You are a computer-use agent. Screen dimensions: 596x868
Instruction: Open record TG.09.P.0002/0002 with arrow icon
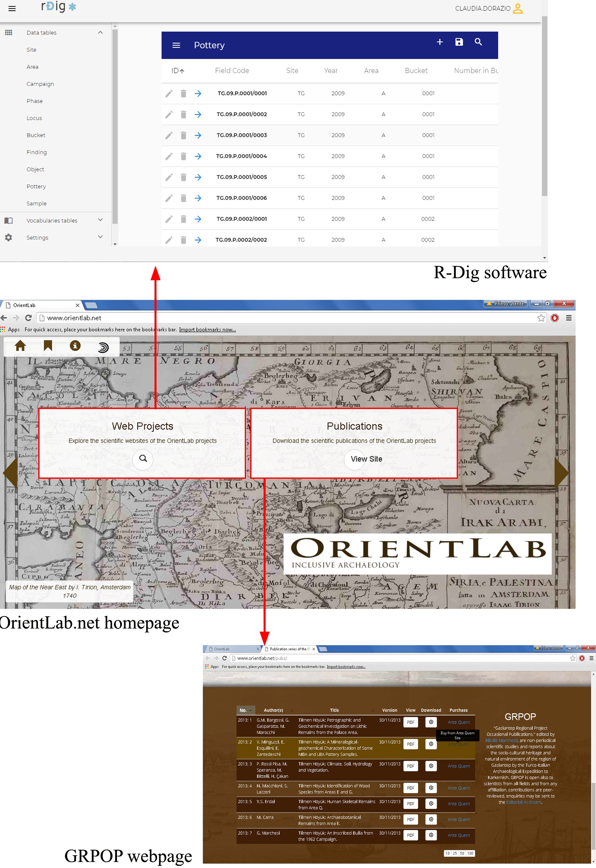pos(198,240)
